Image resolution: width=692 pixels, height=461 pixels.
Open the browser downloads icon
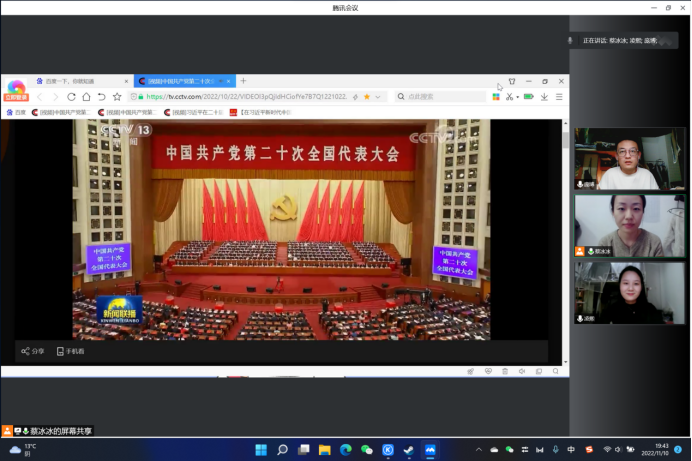pyautogui.click(x=544, y=97)
